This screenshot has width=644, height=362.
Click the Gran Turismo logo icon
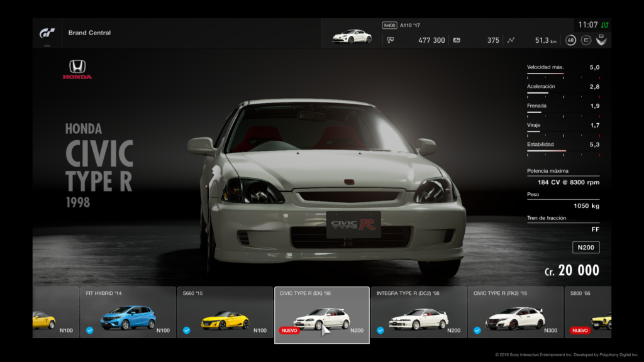(47, 33)
